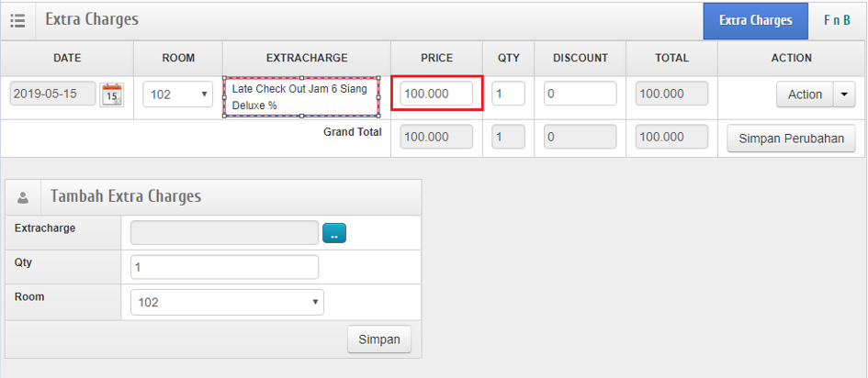Switch to the F n B tab
This screenshot has height=378, width=868.
(836, 20)
